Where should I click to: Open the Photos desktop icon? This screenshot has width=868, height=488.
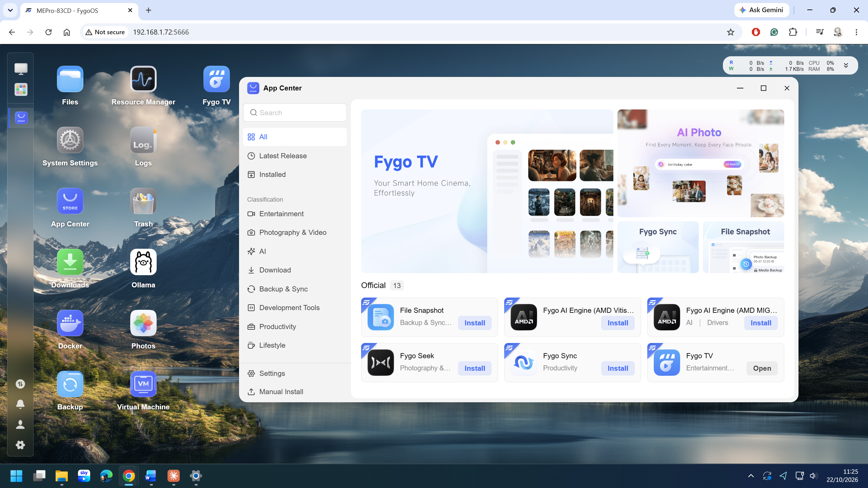pos(143,323)
